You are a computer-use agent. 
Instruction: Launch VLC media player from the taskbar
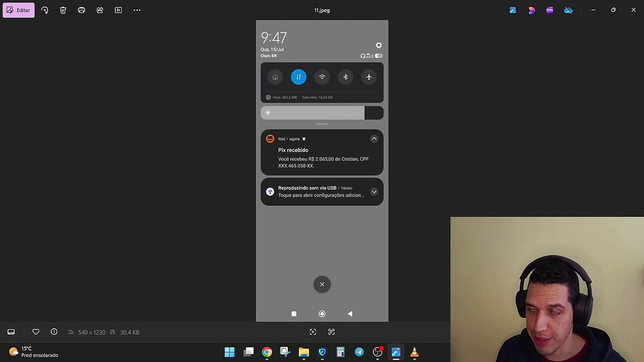tap(414, 352)
